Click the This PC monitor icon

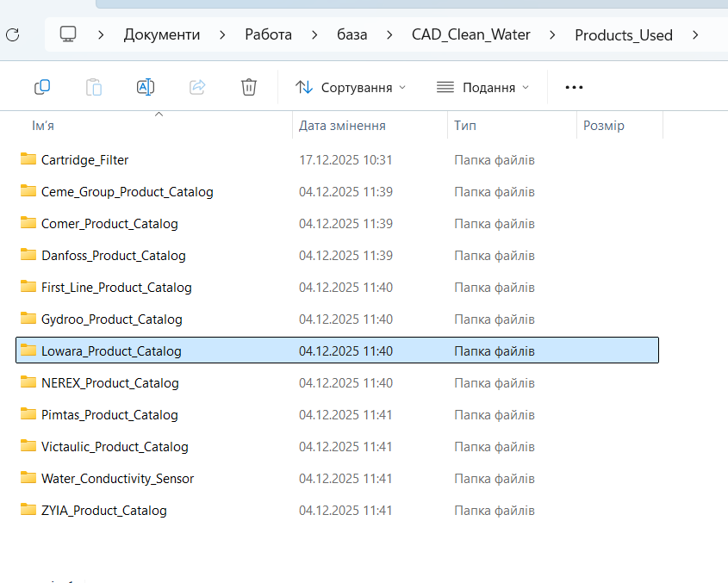(x=68, y=34)
